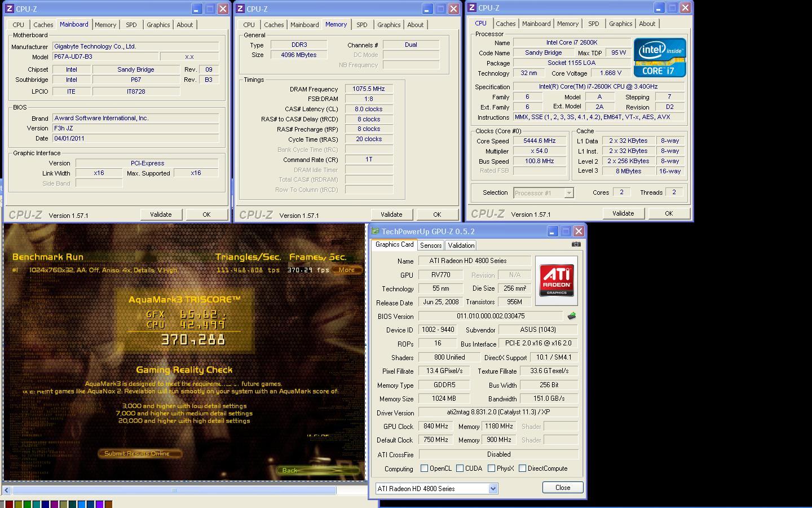Click the horizontal scrollbar below AquaMark3
812x508 pixels.
(174, 491)
